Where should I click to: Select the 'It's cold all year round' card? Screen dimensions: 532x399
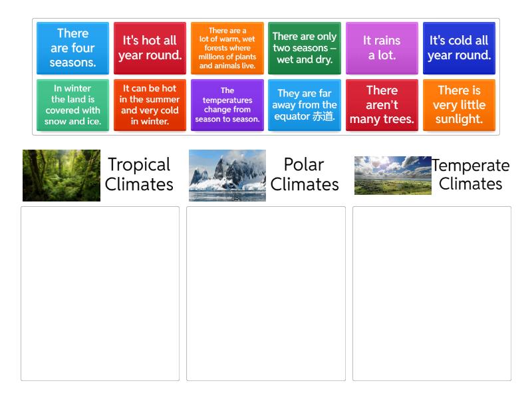pos(459,49)
